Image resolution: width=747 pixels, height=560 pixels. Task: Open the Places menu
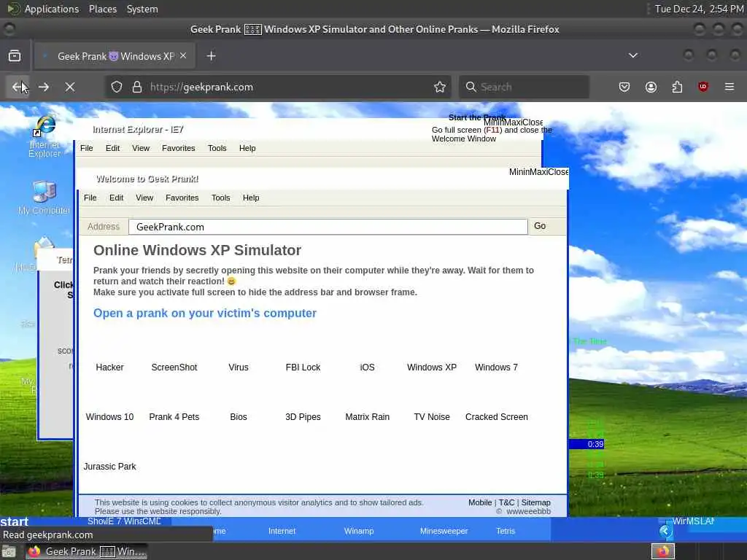coord(103,9)
